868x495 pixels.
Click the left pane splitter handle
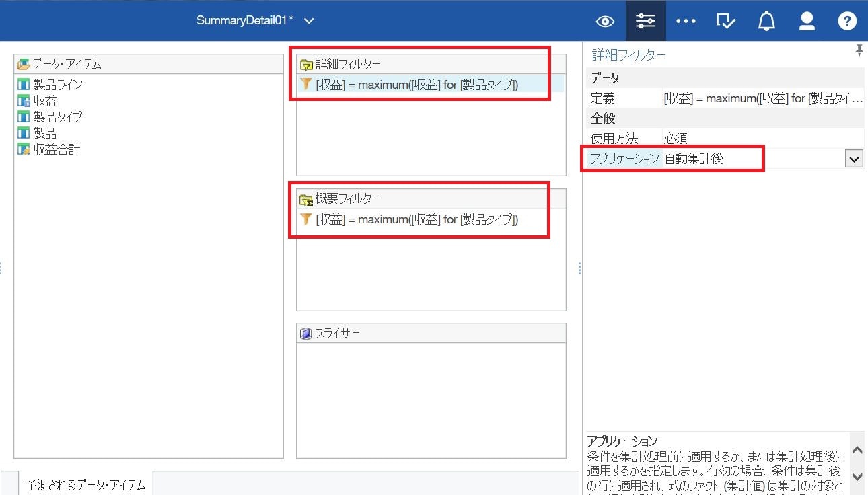pyautogui.click(x=1, y=268)
